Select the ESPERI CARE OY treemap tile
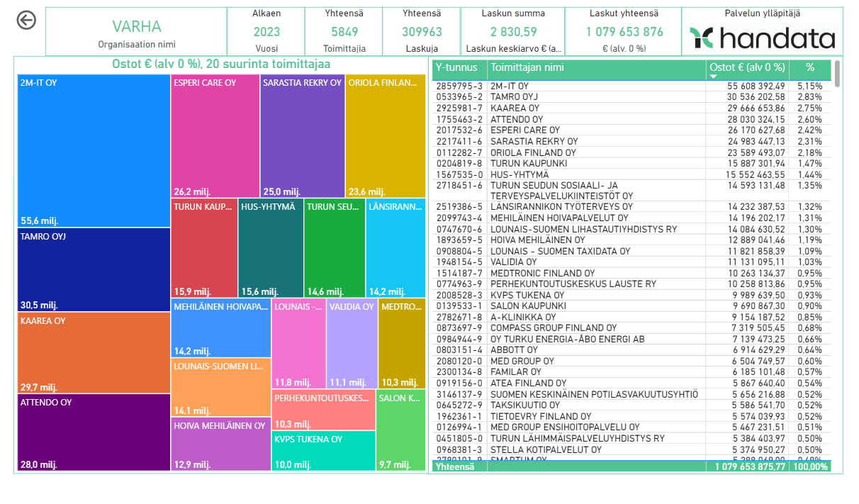Viewport: 859px width, 504px height. pos(215,136)
